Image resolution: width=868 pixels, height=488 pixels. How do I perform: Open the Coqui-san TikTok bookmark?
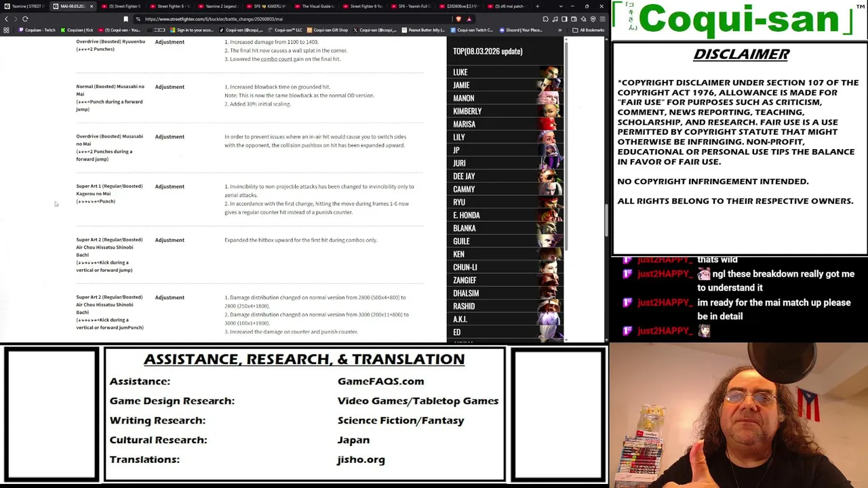241,30
